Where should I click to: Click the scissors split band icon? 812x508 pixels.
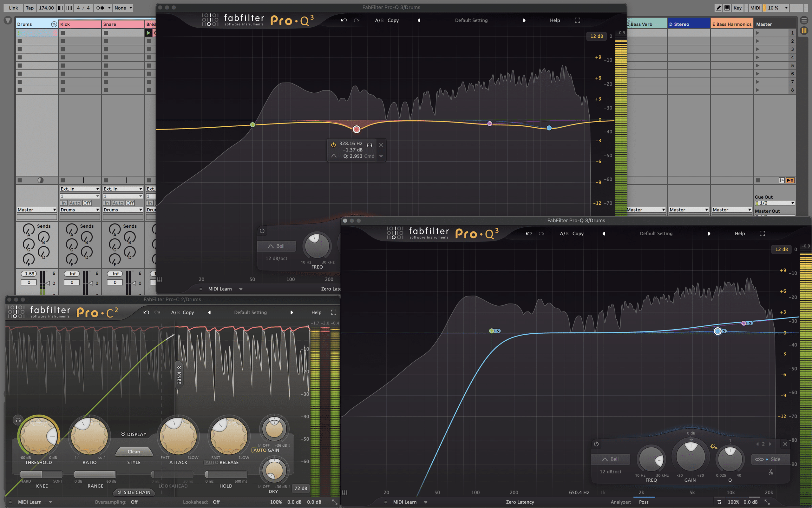click(x=771, y=472)
